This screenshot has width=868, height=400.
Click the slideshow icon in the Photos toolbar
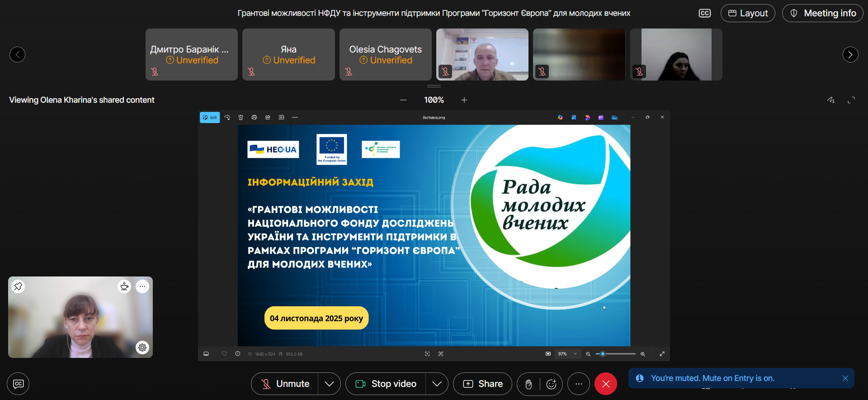click(x=282, y=118)
